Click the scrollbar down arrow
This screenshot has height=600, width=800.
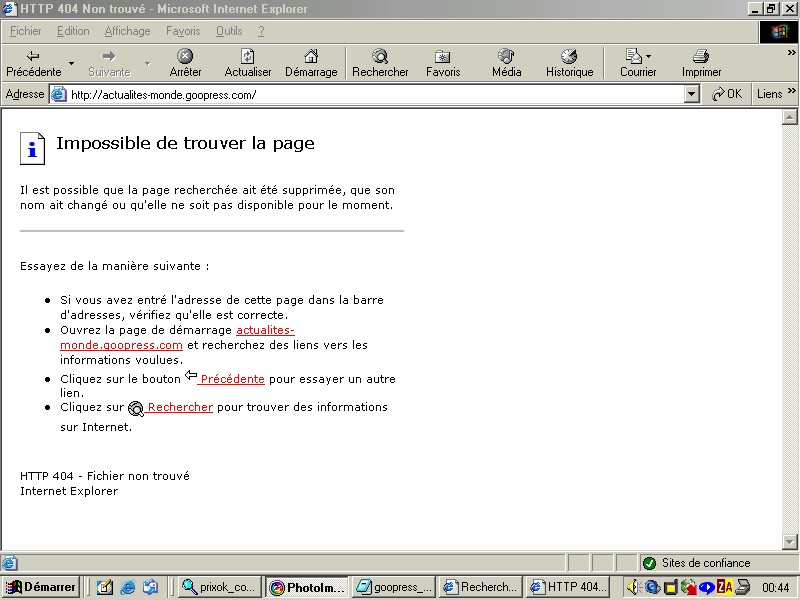[789, 541]
